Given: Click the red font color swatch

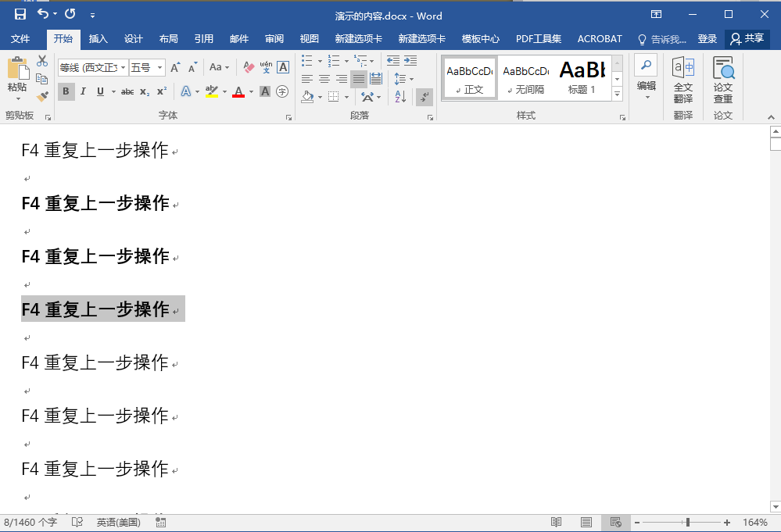Looking at the screenshot, I should point(238,92).
